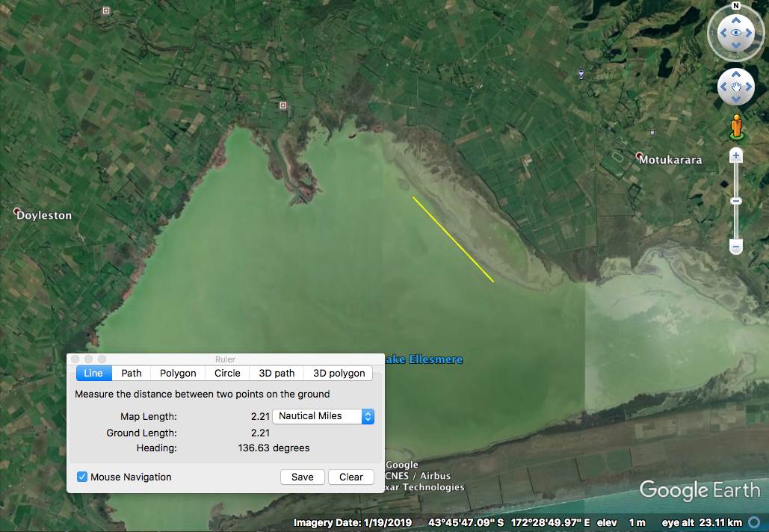769x532 pixels.
Task: Click the Lake Ellesmere map label
Action: (x=424, y=359)
